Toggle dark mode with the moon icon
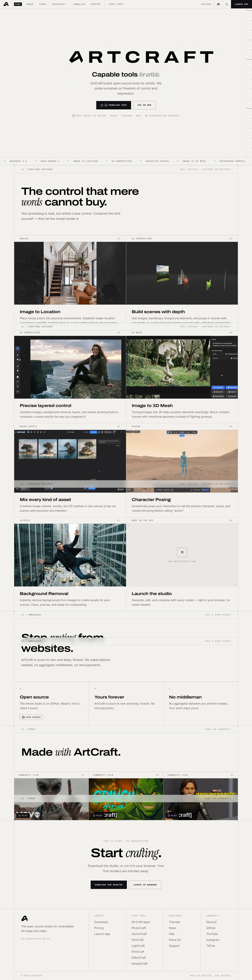 (227, 4)
